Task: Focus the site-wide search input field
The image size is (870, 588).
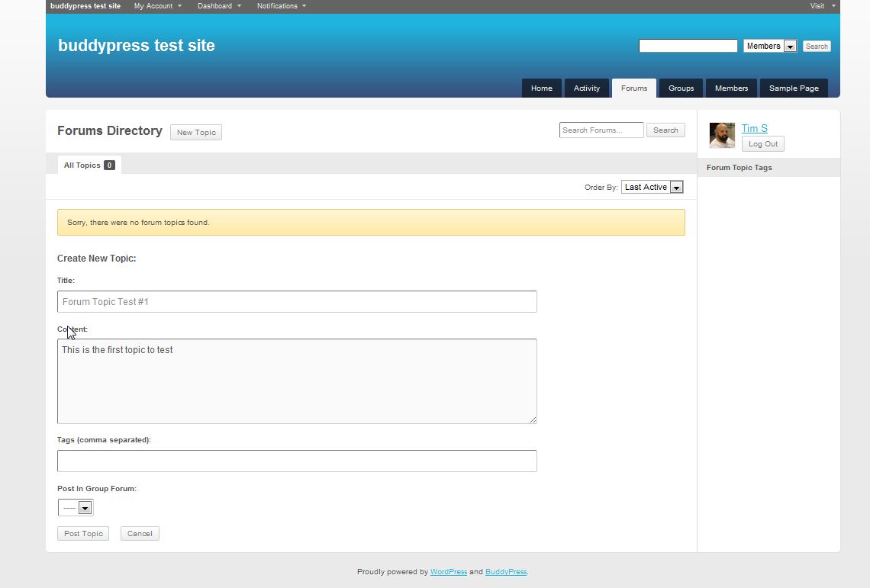Action: pos(688,46)
